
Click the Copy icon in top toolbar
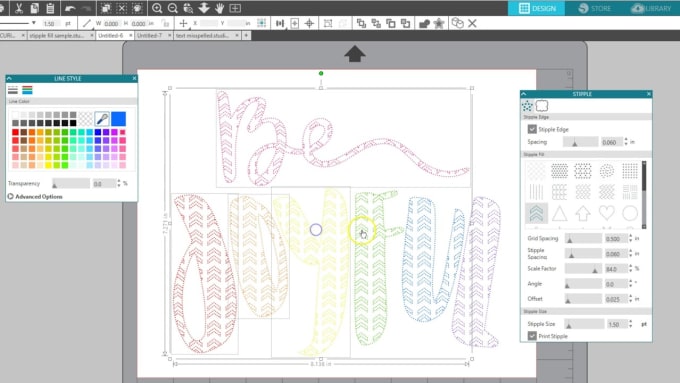[x=35, y=8]
